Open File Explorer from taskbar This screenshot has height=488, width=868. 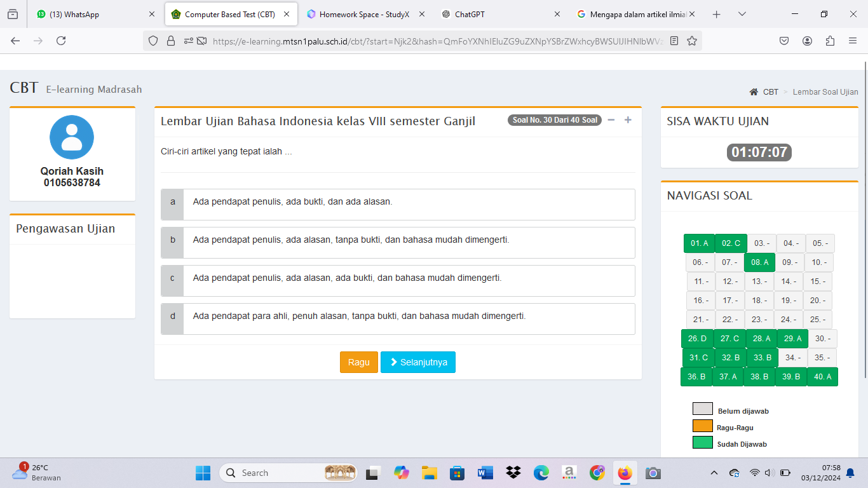(x=429, y=473)
